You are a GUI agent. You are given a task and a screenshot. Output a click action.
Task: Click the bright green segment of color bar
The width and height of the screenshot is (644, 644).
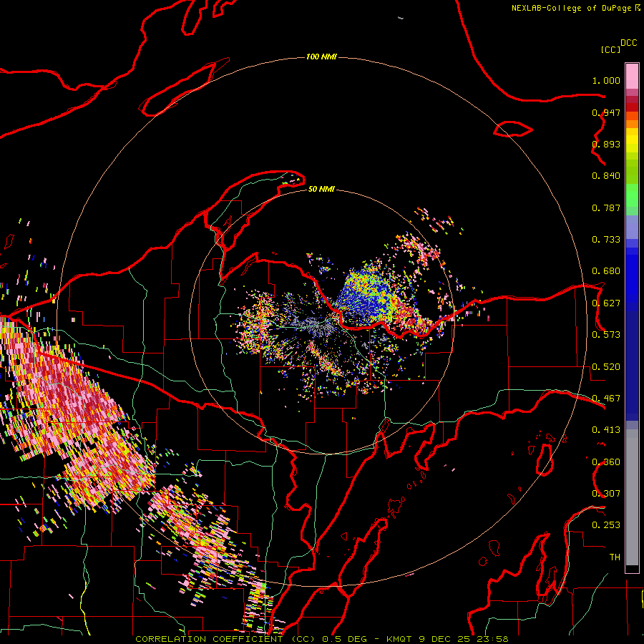[x=632, y=195]
